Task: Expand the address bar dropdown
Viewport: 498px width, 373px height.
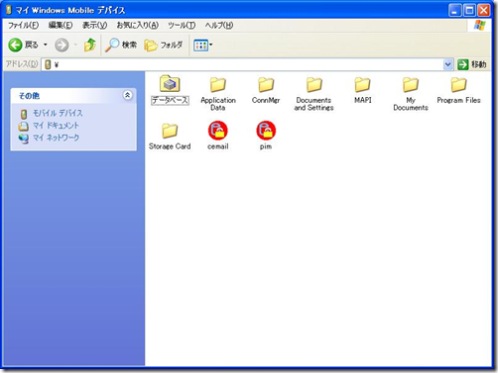Action: [x=448, y=64]
